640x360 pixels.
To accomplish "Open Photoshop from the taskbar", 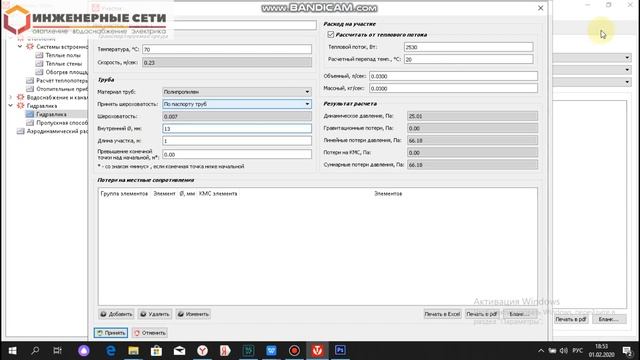I will [x=340, y=350].
